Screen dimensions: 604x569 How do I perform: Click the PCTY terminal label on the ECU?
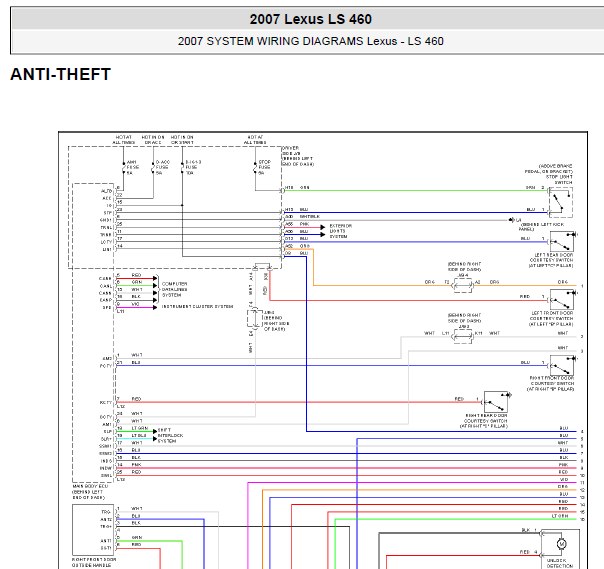click(x=106, y=366)
